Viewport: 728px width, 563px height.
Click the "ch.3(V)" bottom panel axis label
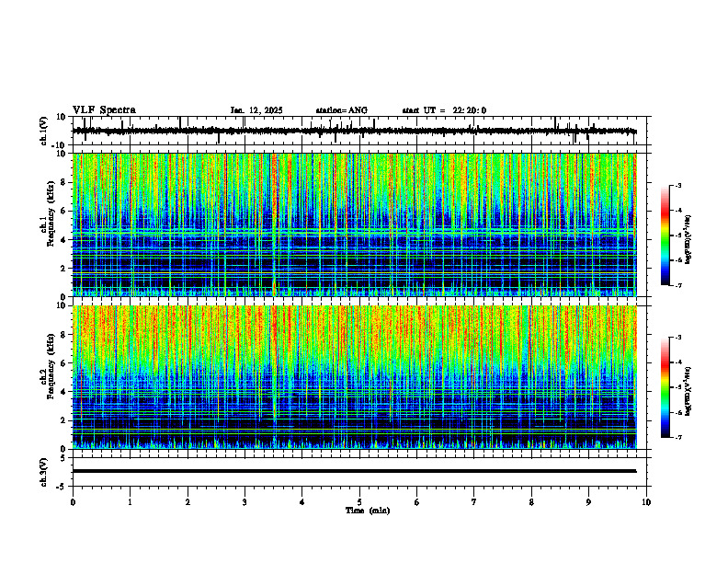(44, 472)
